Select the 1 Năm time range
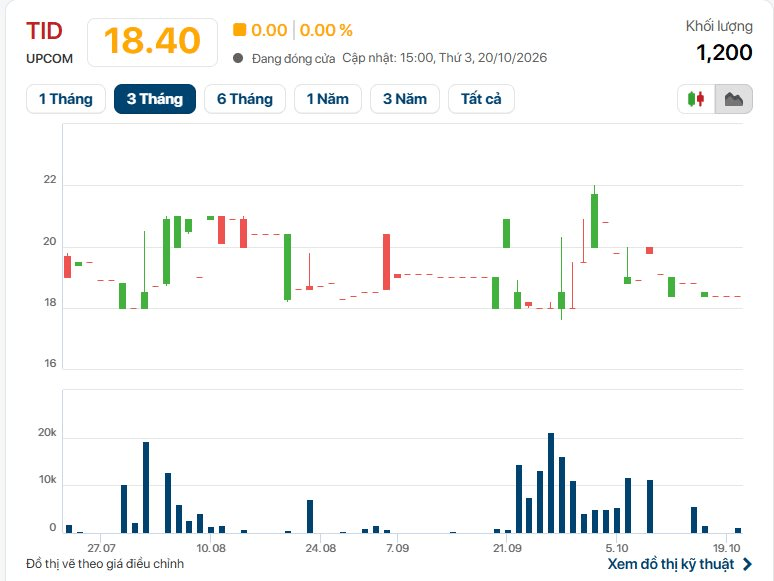 328,99
